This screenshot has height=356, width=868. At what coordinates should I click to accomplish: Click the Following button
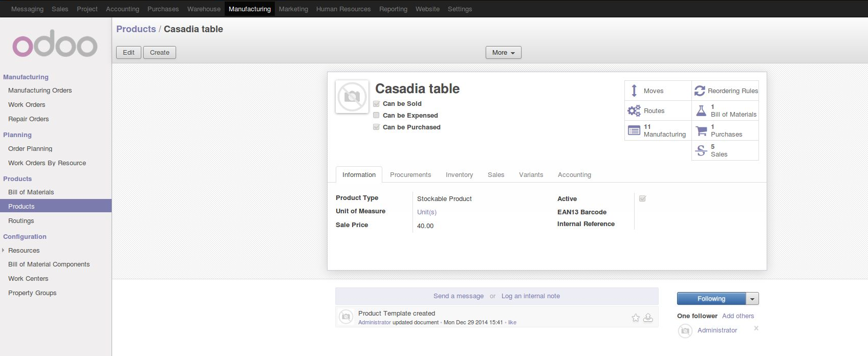(711, 299)
